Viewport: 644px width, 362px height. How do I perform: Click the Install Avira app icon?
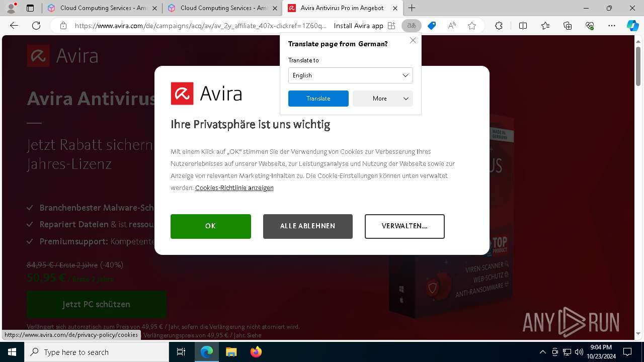pos(391,26)
